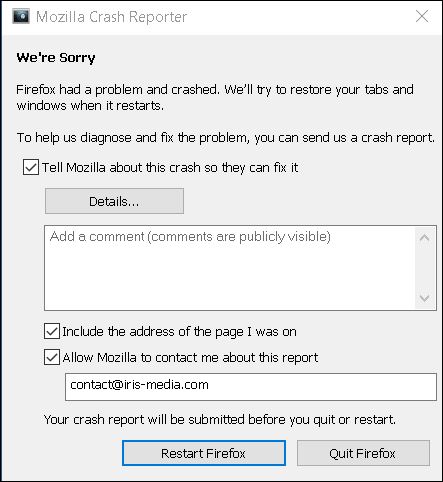
Task: Click the Mozilla Crash Reporter title bar text
Action: [111, 17]
